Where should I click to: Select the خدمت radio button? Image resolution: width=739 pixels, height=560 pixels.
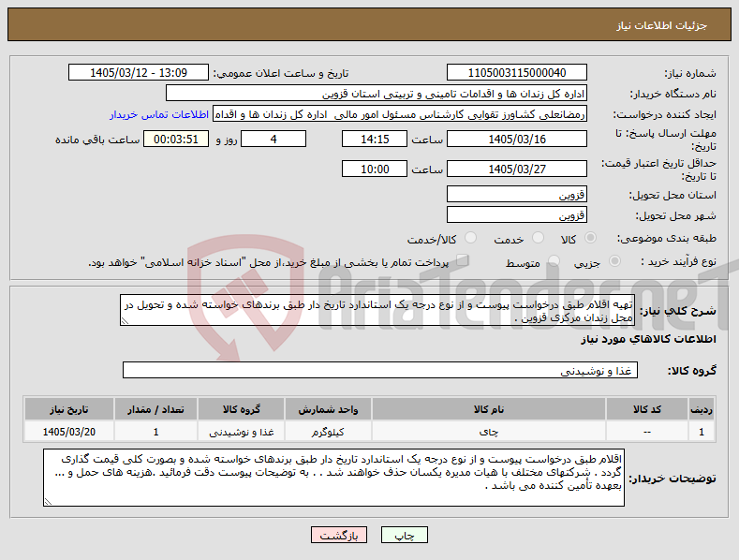[x=538, y=238]
